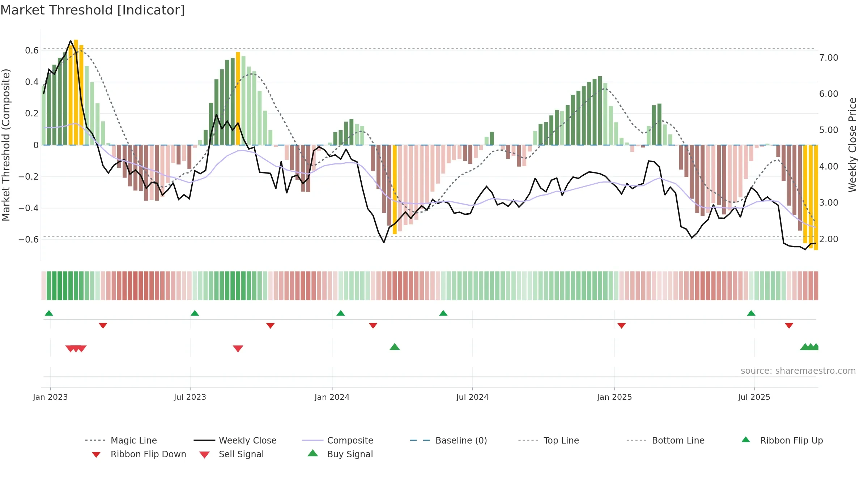
Task: Click the ribbon flip up marker near Jul 2025
Action: point(751,313)
